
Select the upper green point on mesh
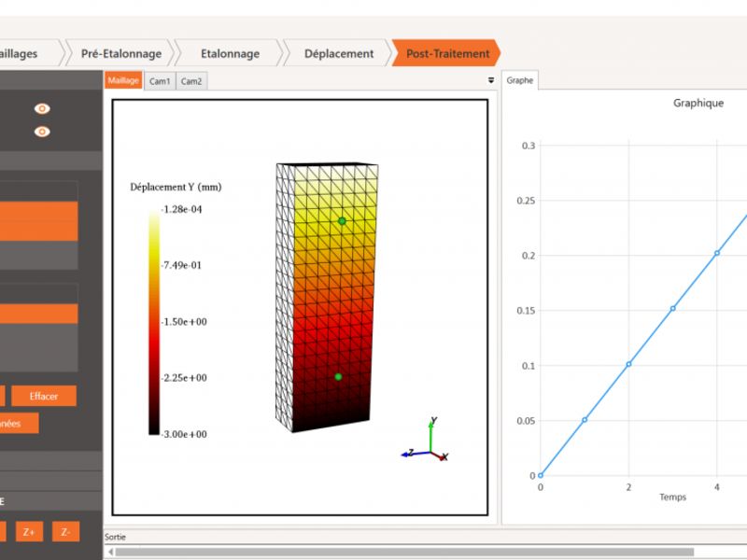tap(342, 221)
